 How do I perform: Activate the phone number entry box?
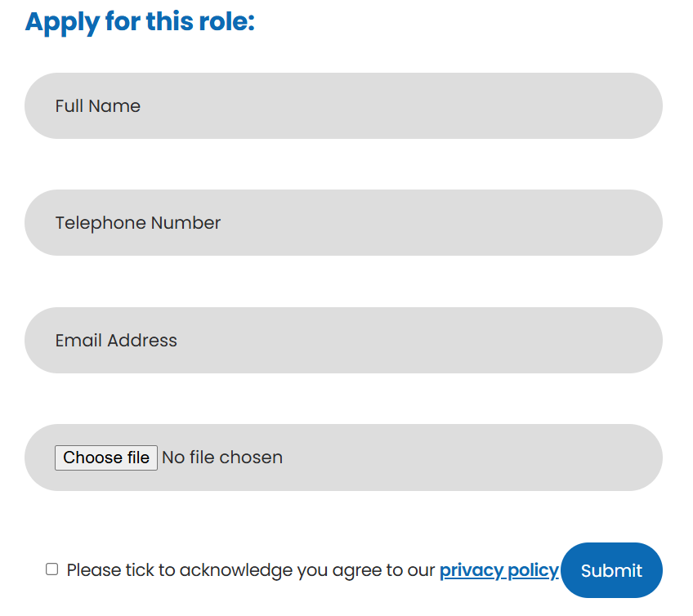tap(343, 223)
